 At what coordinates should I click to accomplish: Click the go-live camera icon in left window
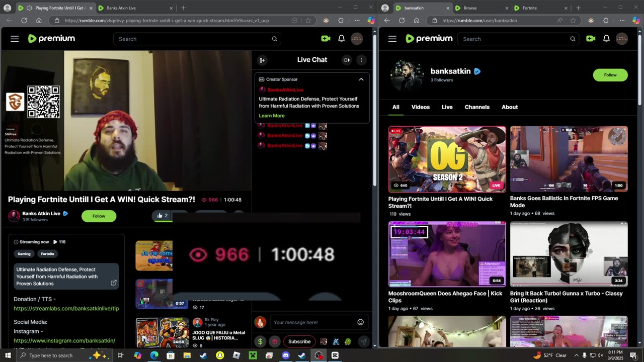coord(326,39)
